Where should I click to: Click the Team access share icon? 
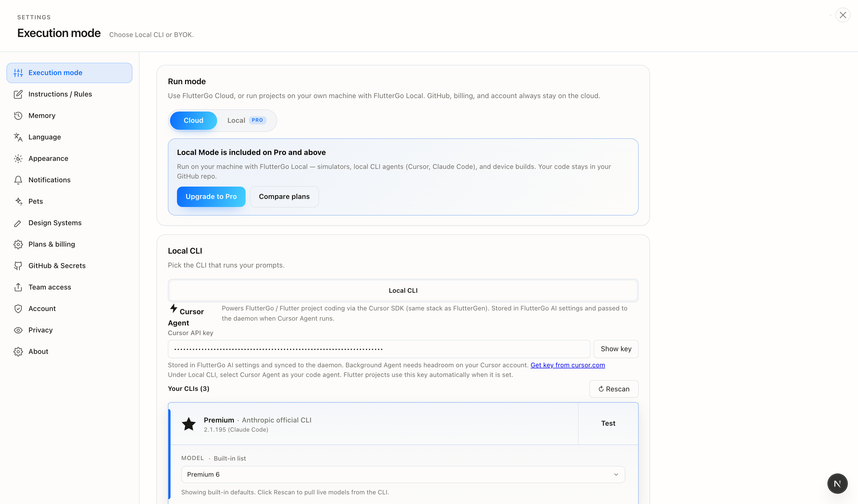pyautogui.click(x=18, y=287)
